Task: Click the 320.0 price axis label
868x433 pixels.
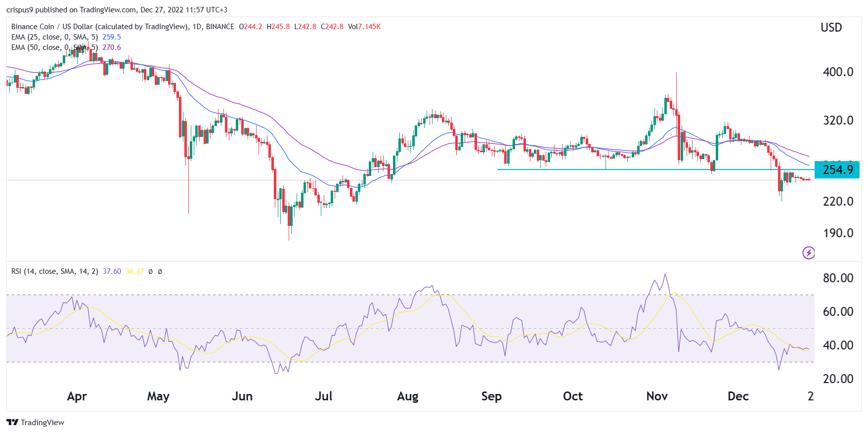Action: pyautogui.click(x=838, y=120)
